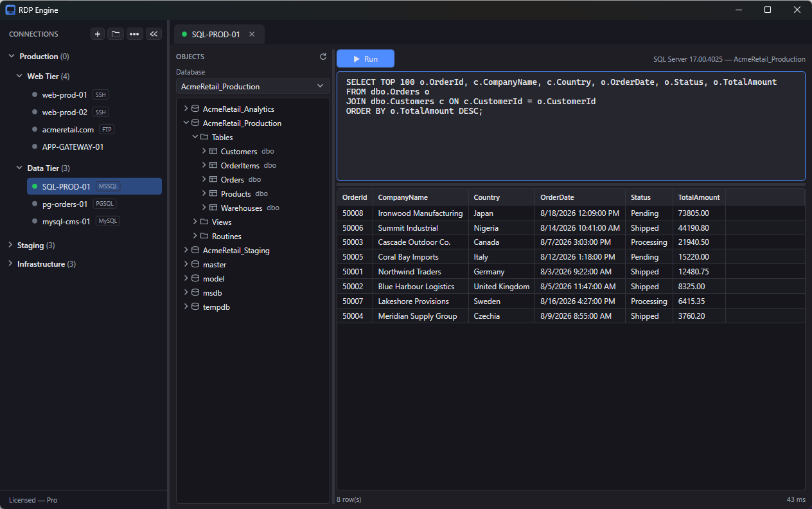The height and width of the screenshot is (509, 812).
Task: Click the Licensed — Pro status text
Action: [33, 500]
